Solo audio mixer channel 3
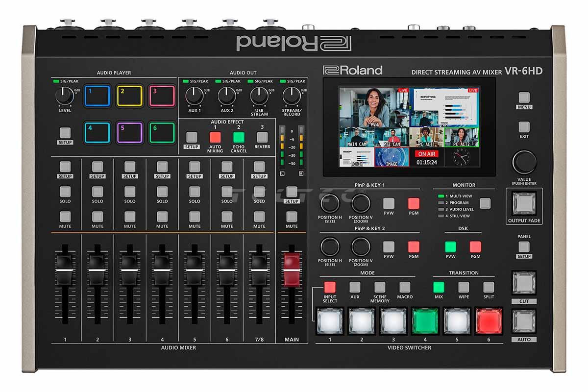588x392 pixels. (x=130, y=192)
